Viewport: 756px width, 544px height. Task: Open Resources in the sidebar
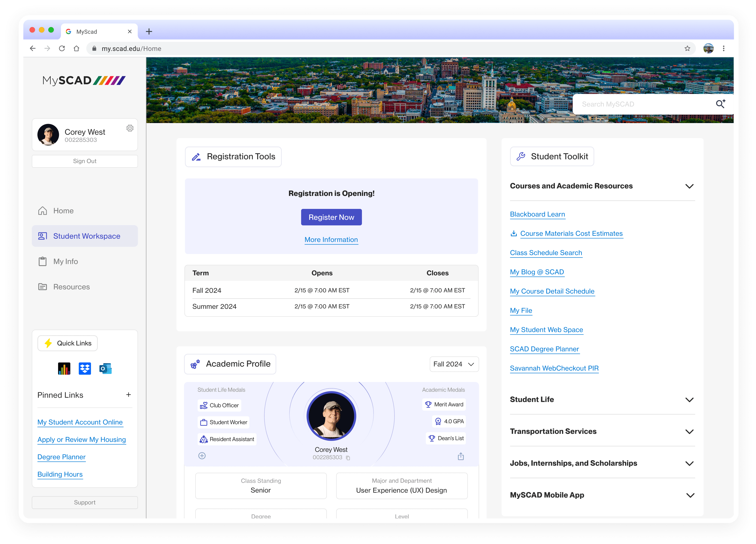pyautogui.click(x=85, y=287)
